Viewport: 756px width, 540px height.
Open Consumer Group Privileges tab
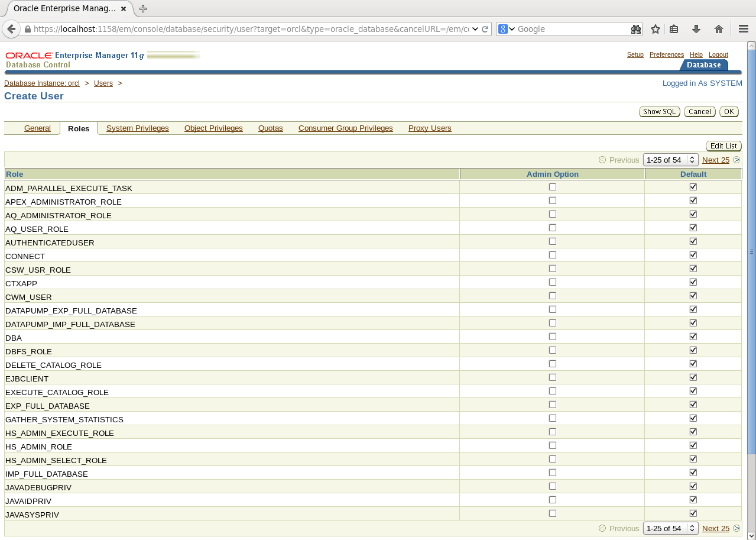346,128
